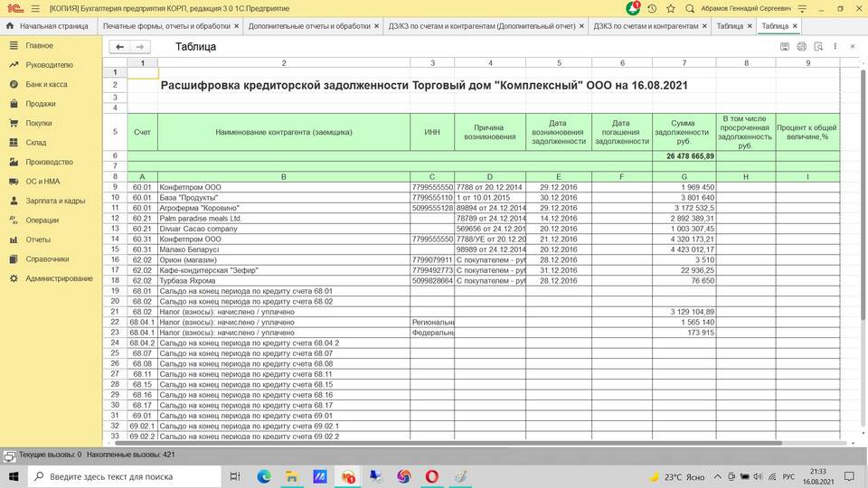Viewport: 868px width, 488px height.
Task: Click the Отчеты chart icon
Action: tap(14, 239)
